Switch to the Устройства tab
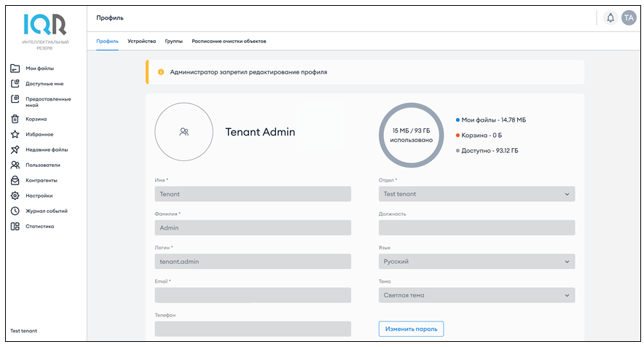Viewport: 644px width, 347px height. [x=142, y=41]
